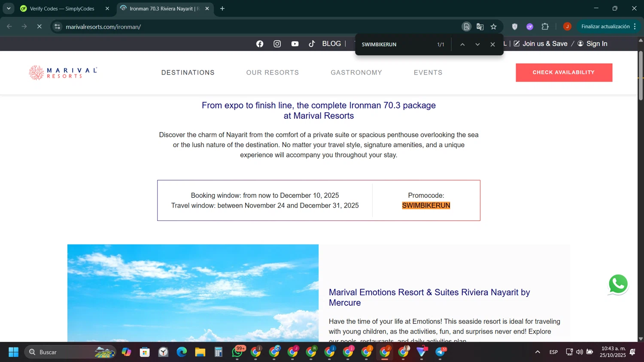This screenshot has height=362, width=644.
Task: Open the Windows Start menu
Action: pyautogui.click(x=14, y=352)
